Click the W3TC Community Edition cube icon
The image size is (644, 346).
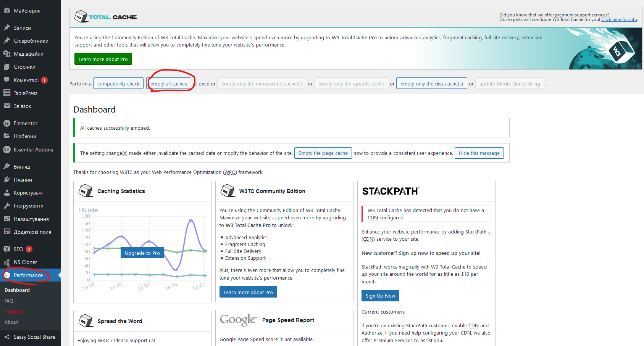click(x=228, y=191)
